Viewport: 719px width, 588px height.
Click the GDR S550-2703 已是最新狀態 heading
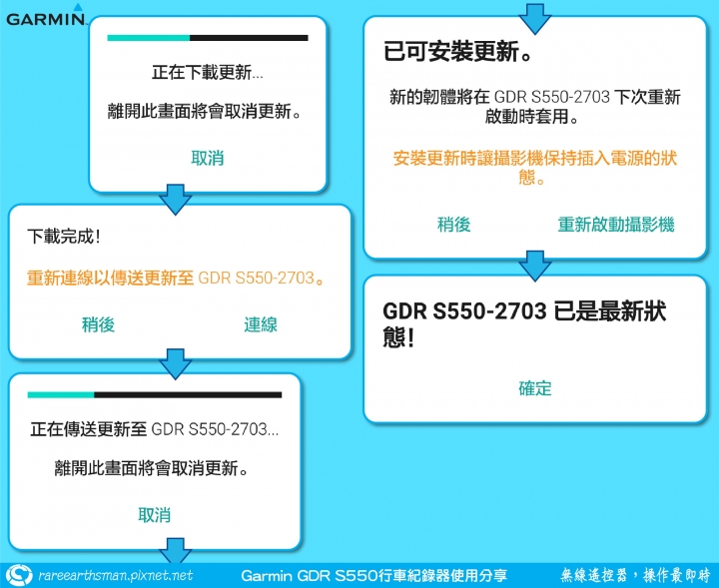click(x=524, y=324)
